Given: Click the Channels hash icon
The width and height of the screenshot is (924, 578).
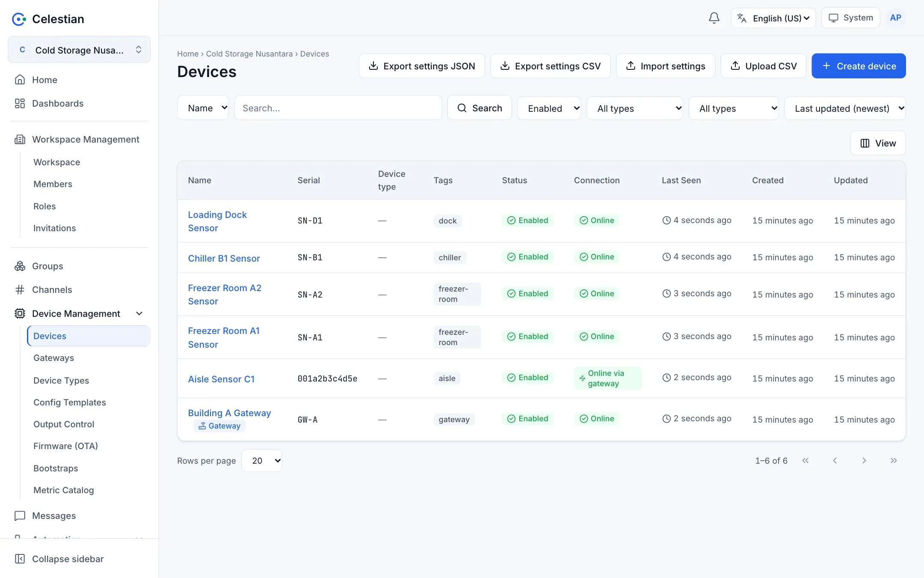Looking at the screenshot, I should click(x=20, y=289).
